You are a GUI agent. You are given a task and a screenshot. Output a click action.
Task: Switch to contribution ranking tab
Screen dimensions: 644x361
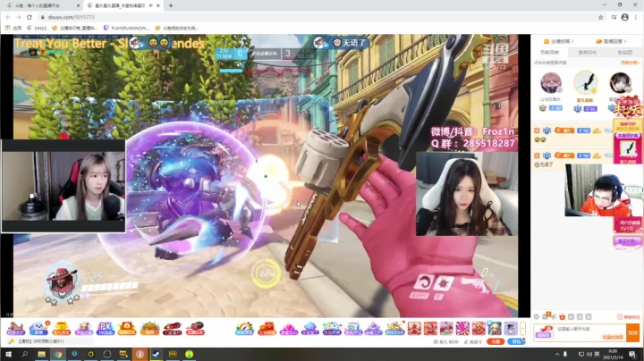pos(549,52)
